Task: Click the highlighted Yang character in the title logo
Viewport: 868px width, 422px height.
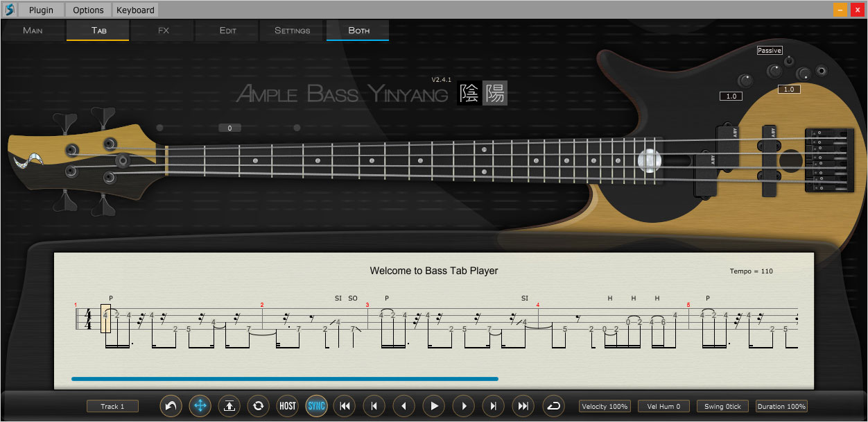Action: [x=495, y=93]
